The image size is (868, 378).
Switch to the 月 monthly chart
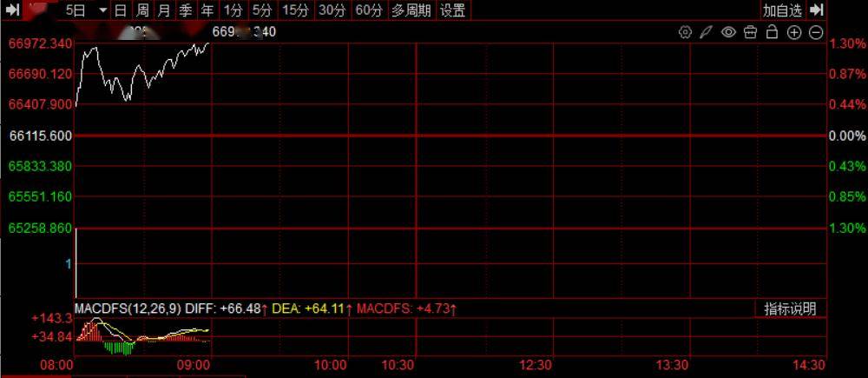pyautogui.click(x=163, y=10)
